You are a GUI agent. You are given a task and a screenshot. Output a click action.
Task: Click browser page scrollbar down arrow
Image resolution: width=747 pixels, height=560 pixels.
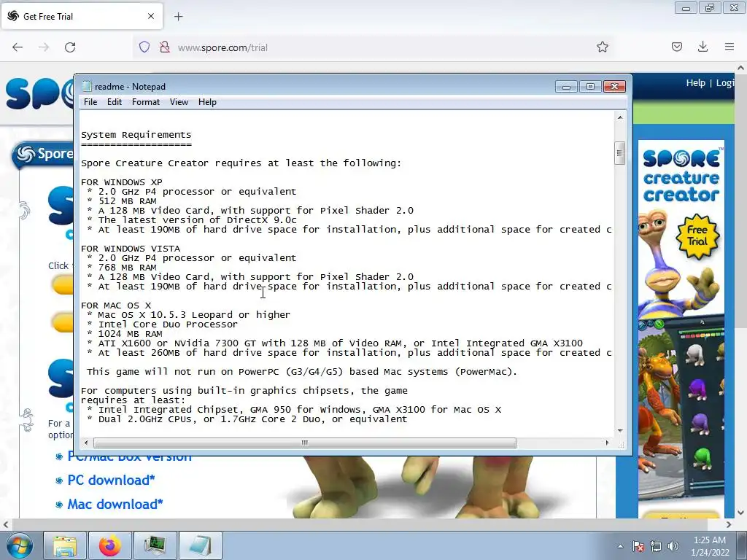[x=740, y=513]
